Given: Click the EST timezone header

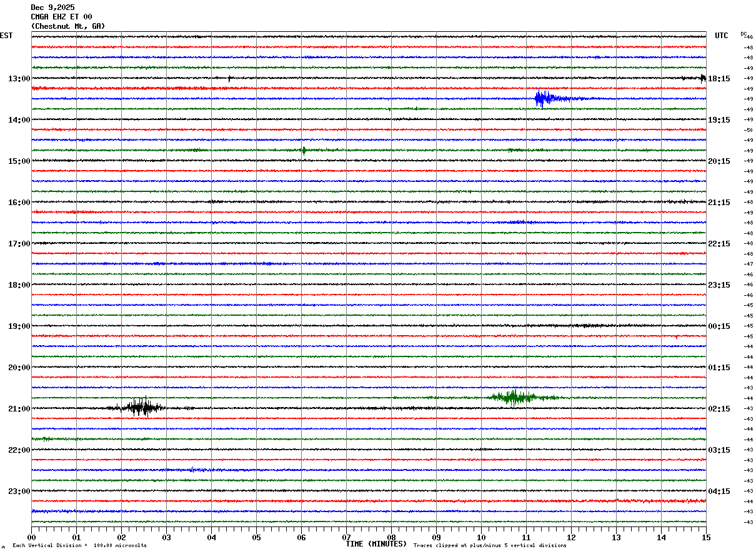Looking at the screenshot, I should [6, 36].
